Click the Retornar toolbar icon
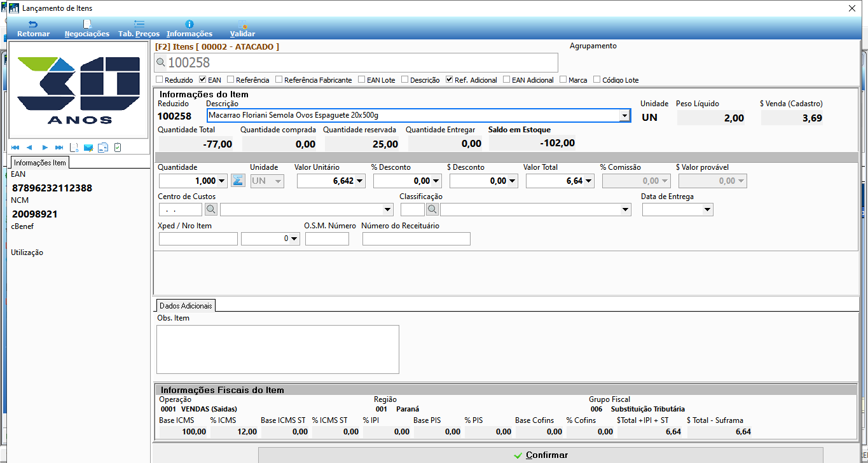868x463 pixels. tap(33, 29)
